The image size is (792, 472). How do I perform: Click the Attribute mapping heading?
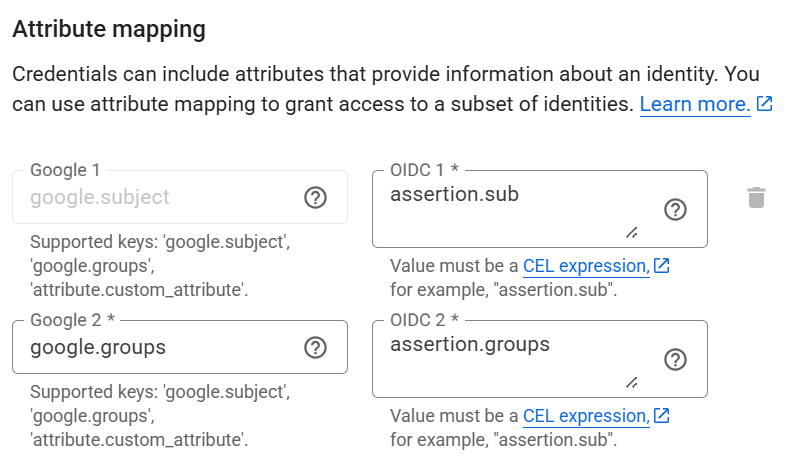coord(109,29)
